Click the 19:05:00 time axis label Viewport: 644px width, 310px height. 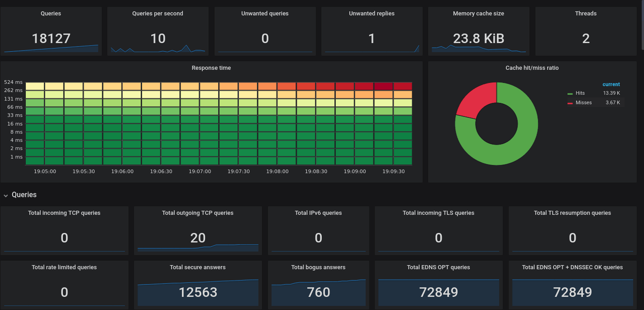[x=45, y=172]
